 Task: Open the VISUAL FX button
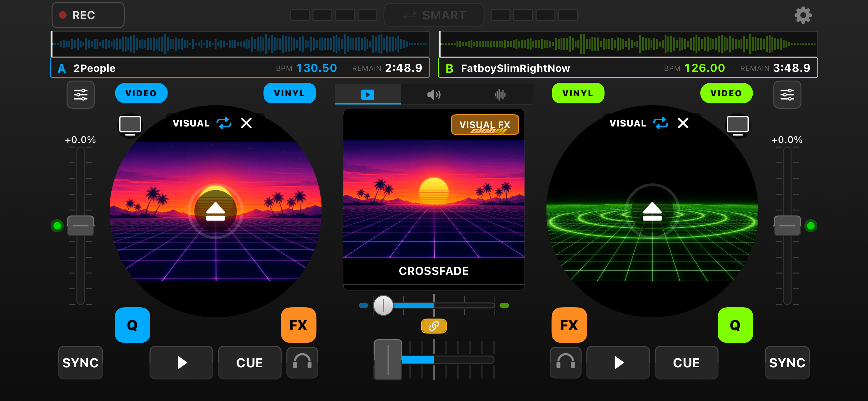click(485, 125)
